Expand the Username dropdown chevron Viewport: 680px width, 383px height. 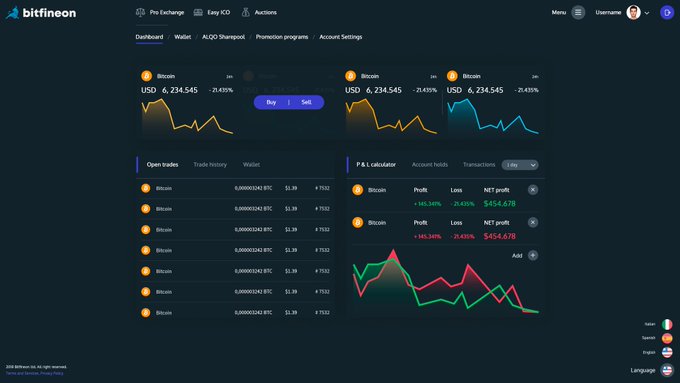[x=647, y=13]
